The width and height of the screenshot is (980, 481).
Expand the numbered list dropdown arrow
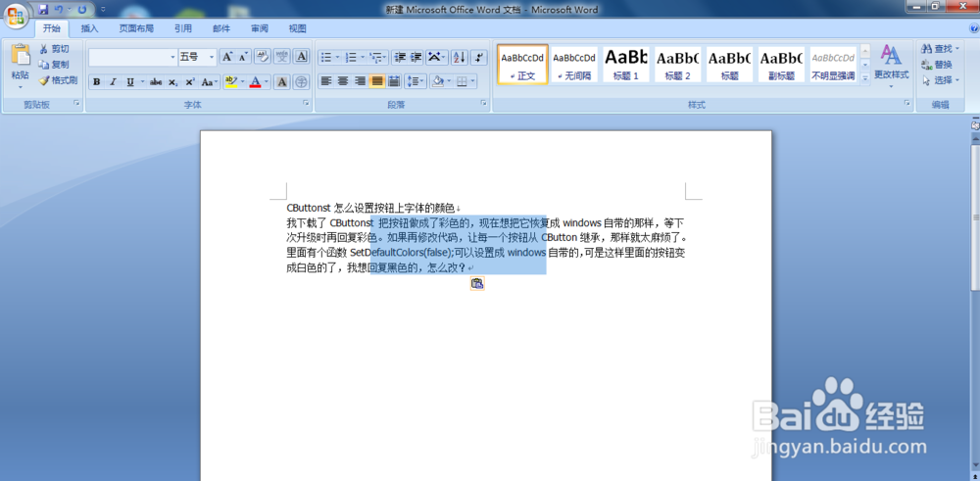tap(363, 58)
